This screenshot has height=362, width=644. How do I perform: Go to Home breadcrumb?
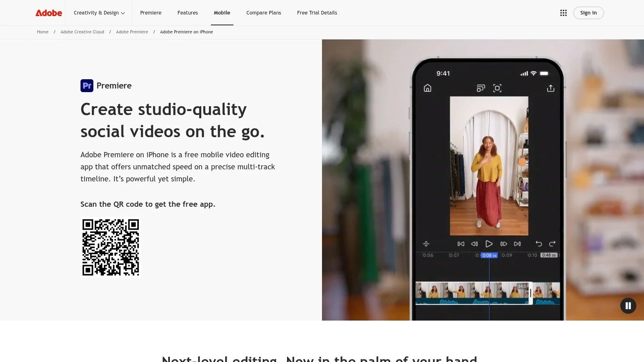pyautogui.click(x=43, y=32)
